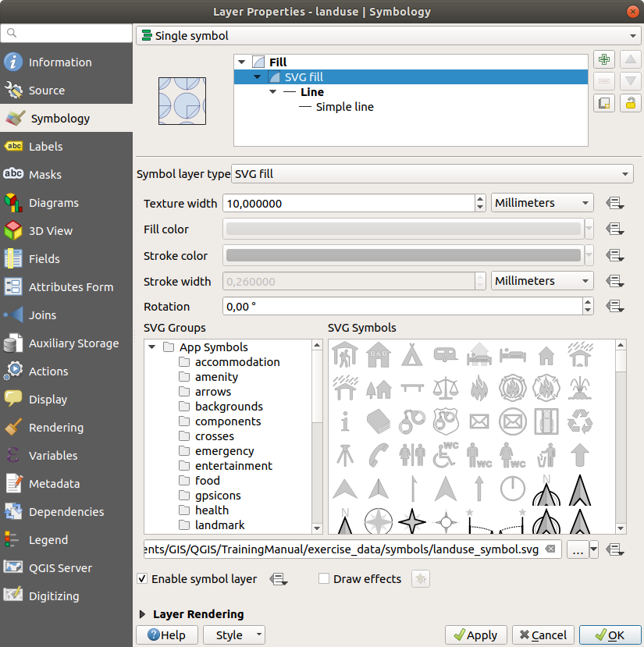Image resolution: width=644 pixels, height=647 pixels.
Task: Change the Texture width units dropdown
Action: click(542, 202)
